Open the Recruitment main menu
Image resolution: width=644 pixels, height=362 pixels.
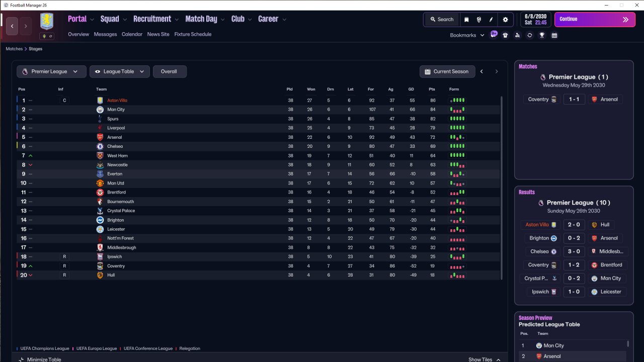pos(152,19)
